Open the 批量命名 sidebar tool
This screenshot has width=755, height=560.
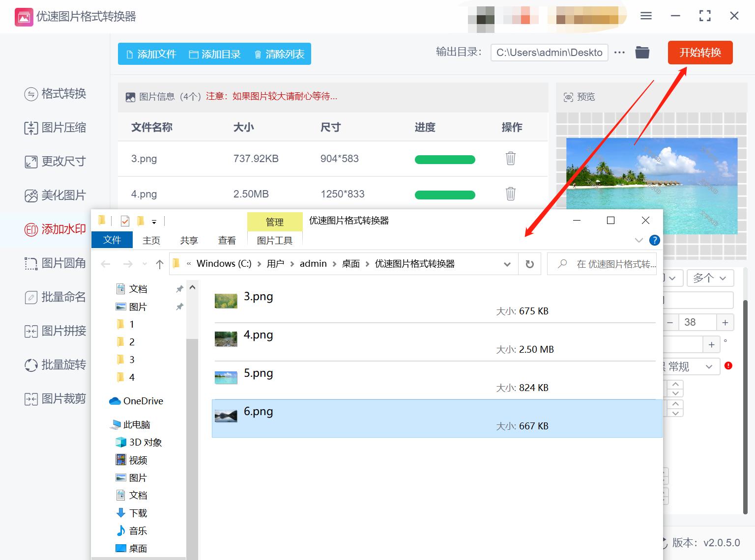tap(55, 297)
